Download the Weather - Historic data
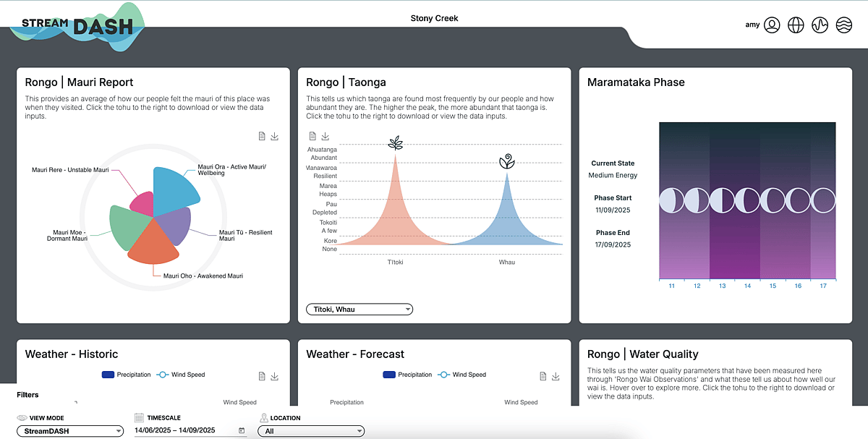Screen dimensions: 868x439 pyautogui.click(x=275, y=376)
